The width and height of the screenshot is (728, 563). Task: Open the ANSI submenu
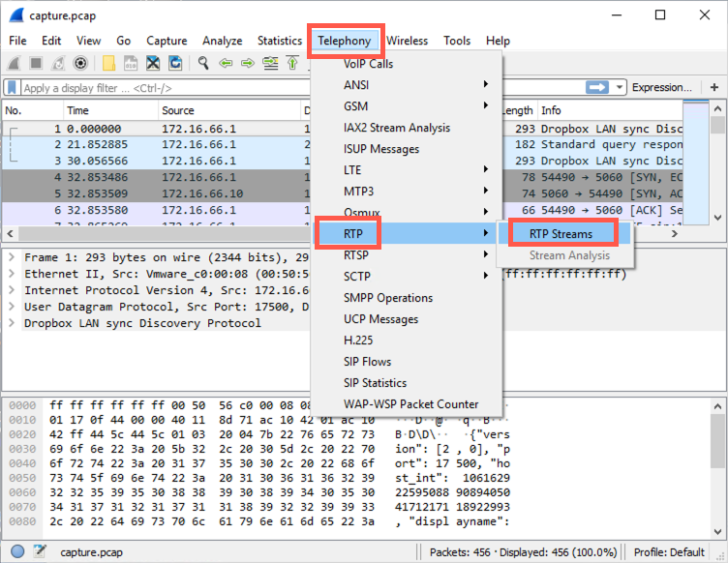coord(407,85)
